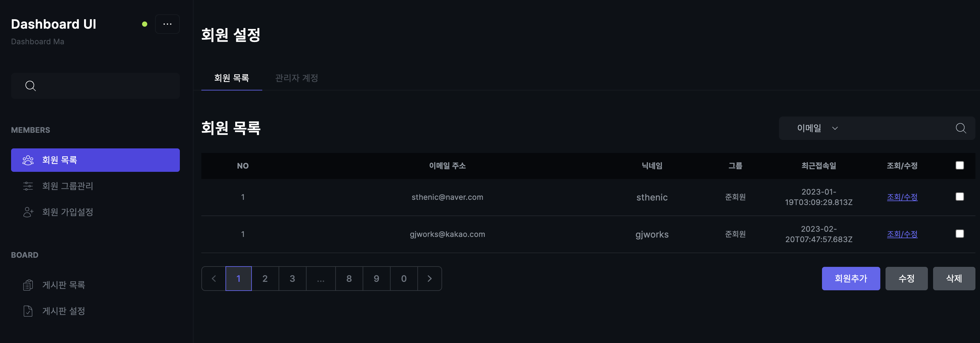Image resolution: width=980 pixels, height=343 pixels.
Task: Click the 삭제 button
Action: click(954, 279)
